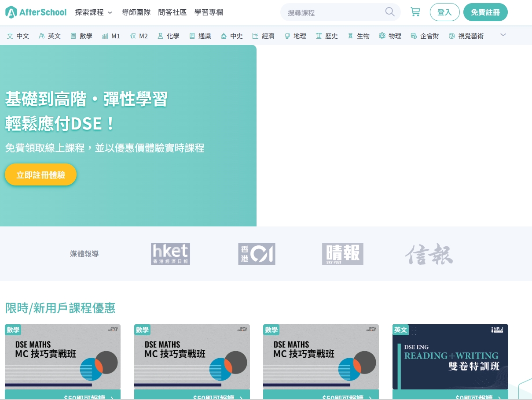The image size is (532, 400).
Task: Open the 導師團隊 page
Action: coord(136,12)
